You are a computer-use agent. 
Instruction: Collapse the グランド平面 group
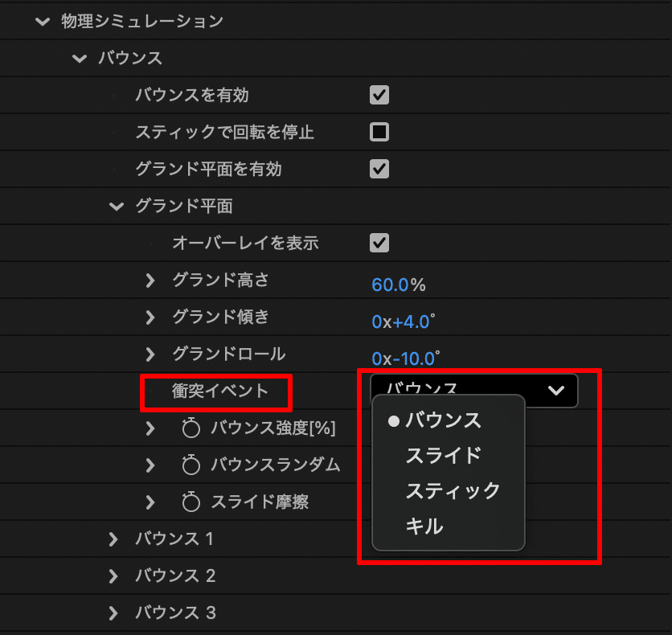coord(115,206)
